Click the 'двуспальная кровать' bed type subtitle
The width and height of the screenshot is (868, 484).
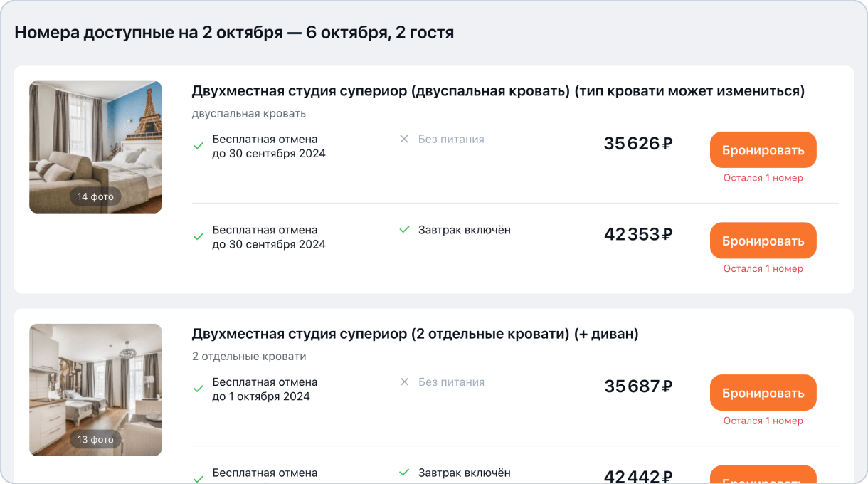[x=249, y=114]
